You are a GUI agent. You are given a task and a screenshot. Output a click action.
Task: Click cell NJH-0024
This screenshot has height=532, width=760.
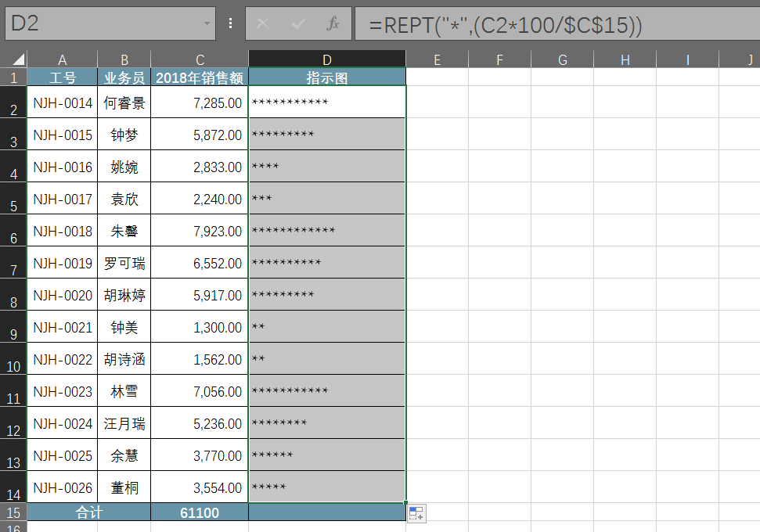[62, 423]
